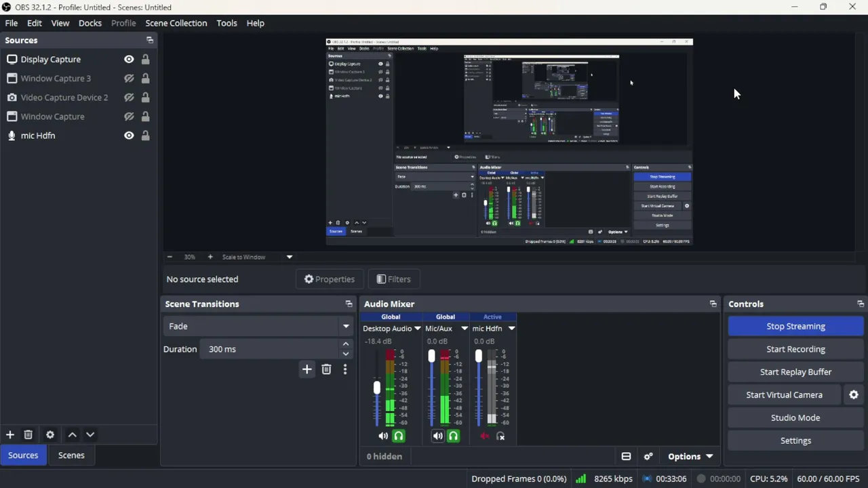Image resolution: width=868 pixels, height=488 pixels.
Task: Move the source up in the list
Action: click(73, 434)
